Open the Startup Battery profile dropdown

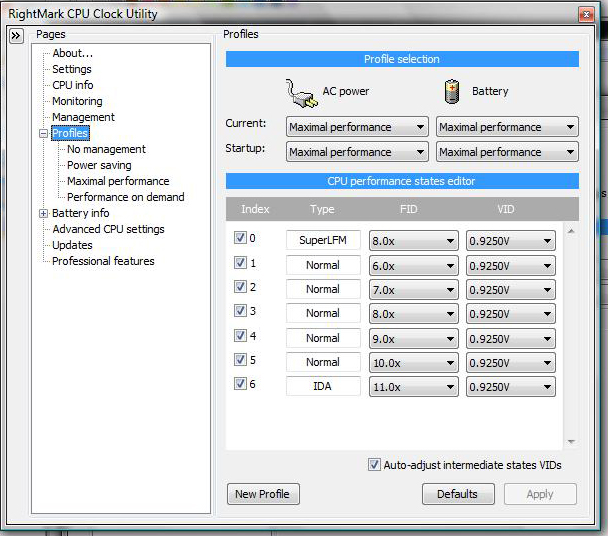pos(507,152)
